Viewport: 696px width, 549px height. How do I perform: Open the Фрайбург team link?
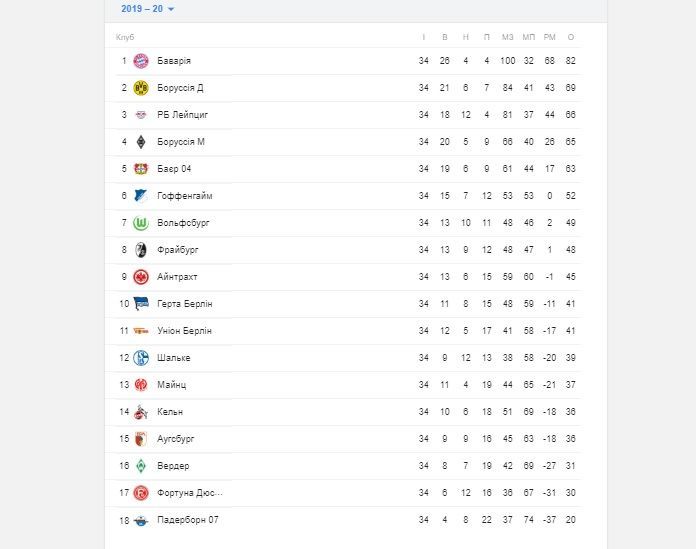[178, 250]
